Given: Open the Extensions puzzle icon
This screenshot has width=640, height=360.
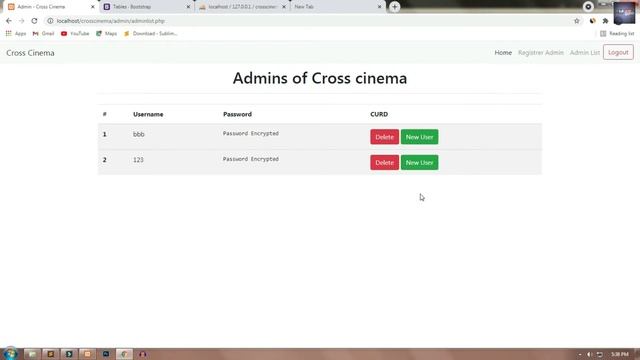Looking at the screenshot, I should (605, 21).
